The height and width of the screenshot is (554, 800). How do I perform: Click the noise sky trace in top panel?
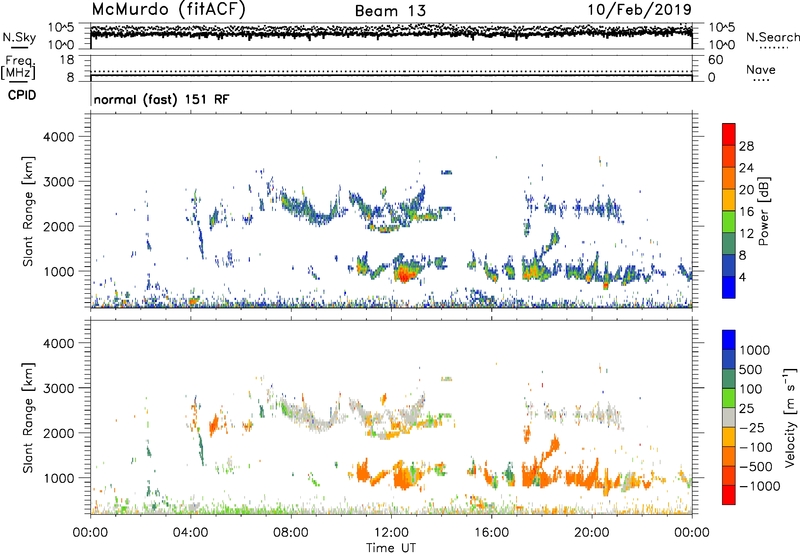(391, 33)
